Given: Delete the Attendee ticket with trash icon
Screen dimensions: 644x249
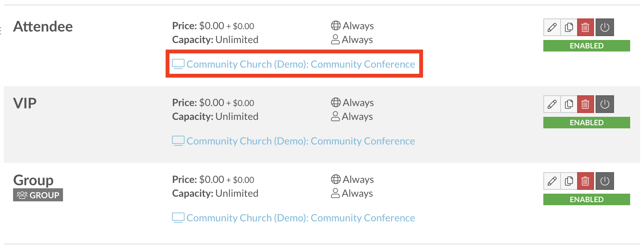Looking at the screenshot, I should tap(585, 27).
